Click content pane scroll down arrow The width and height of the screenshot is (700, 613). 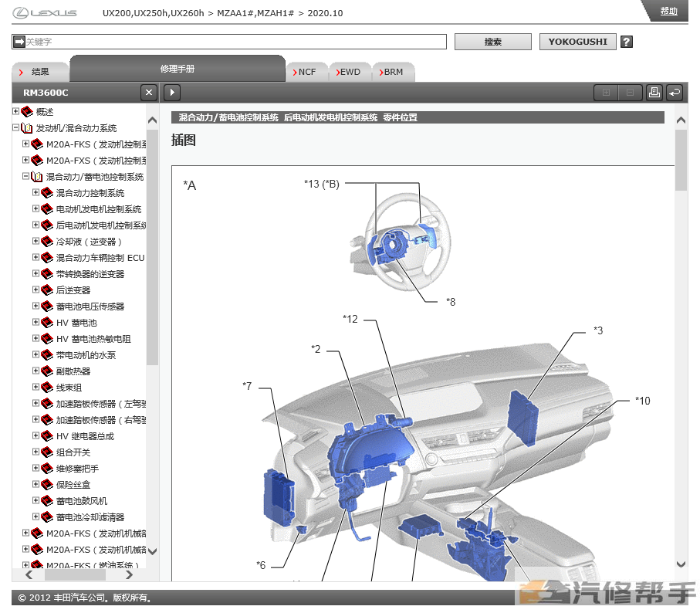[x=681, y=564]
